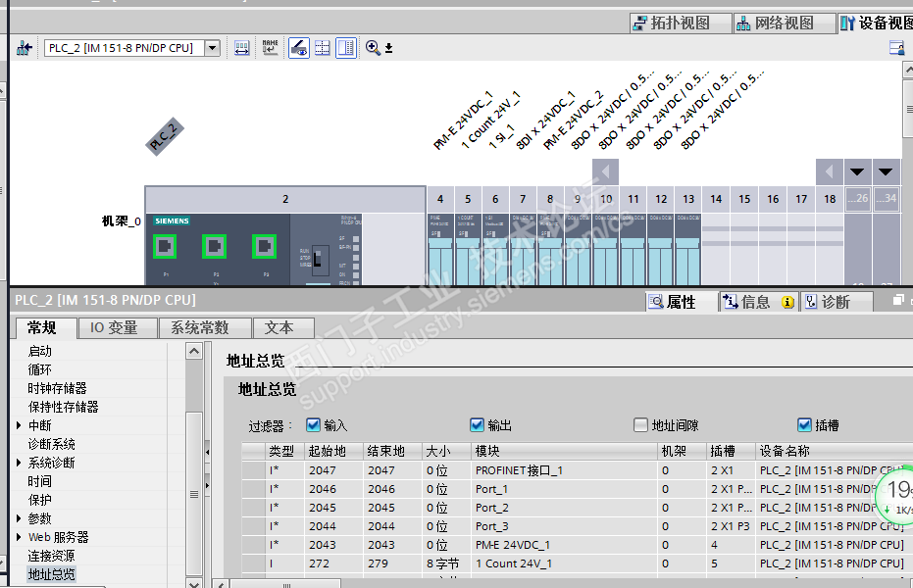Expand the Web 服务器 tree node
Image resolution: width=913 pixels, height=588 pixels.
click(19, 537)
